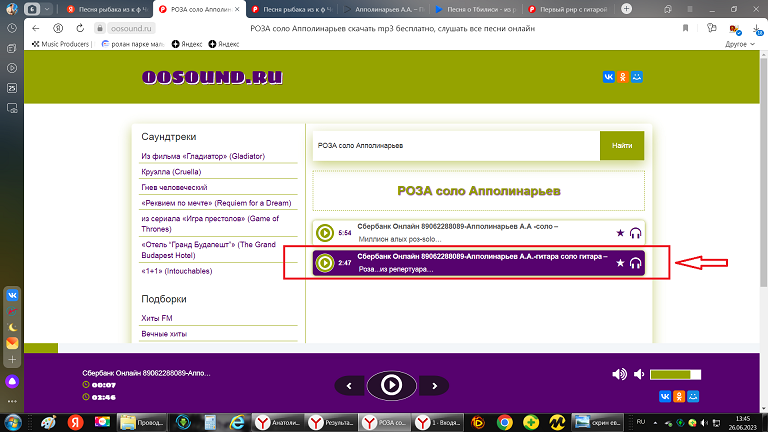Open history clock icon in browser sidebar
Viewport: 768px width, 432px height.
click(x=12, y=28)
